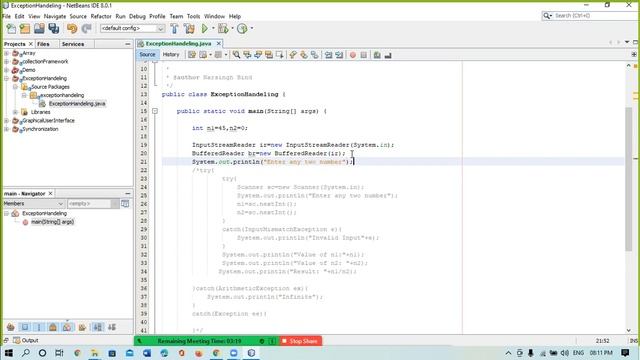Toggle Show Inherited Members in Navigator
640x360 pixels.
(11, 327)
